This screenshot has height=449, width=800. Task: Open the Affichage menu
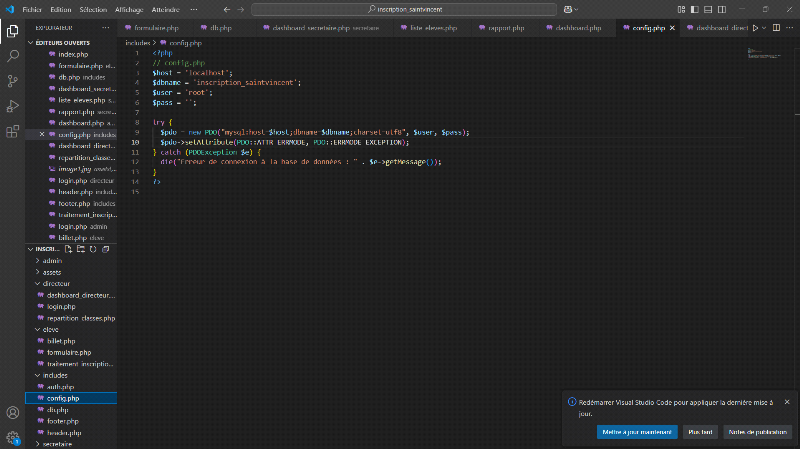(128, 9)
